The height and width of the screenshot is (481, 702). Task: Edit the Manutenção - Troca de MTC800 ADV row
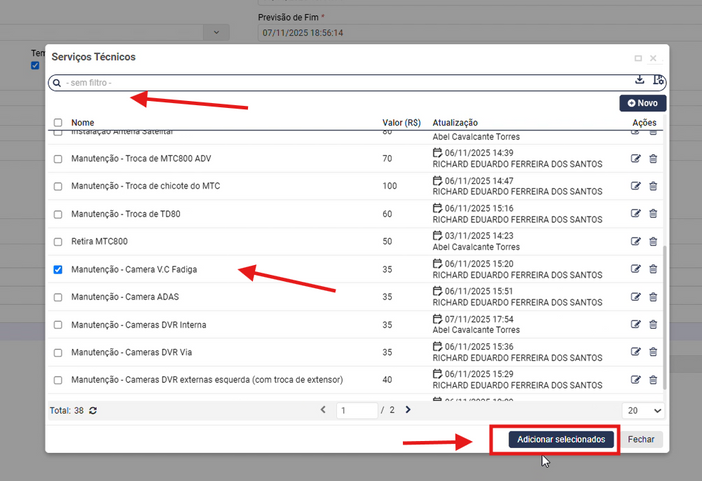click(635, 158)
